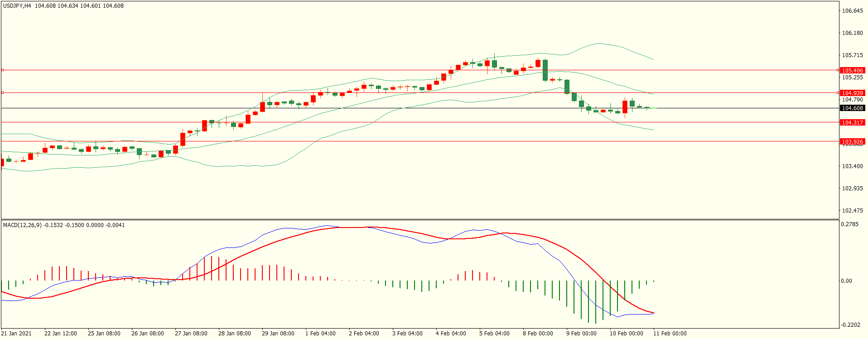
Task: Click the large green candle on 8 Feb
Action: coord(545,70)
